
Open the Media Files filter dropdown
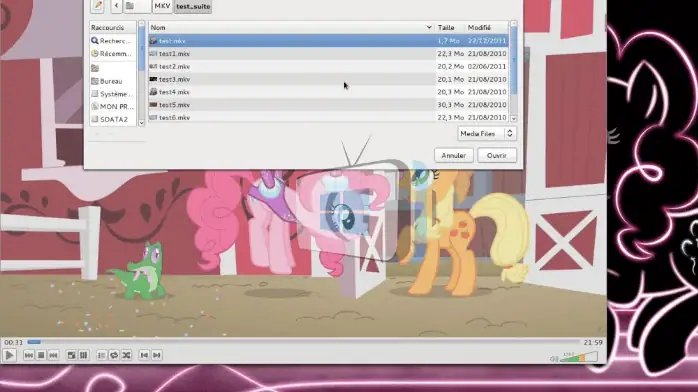487,133
